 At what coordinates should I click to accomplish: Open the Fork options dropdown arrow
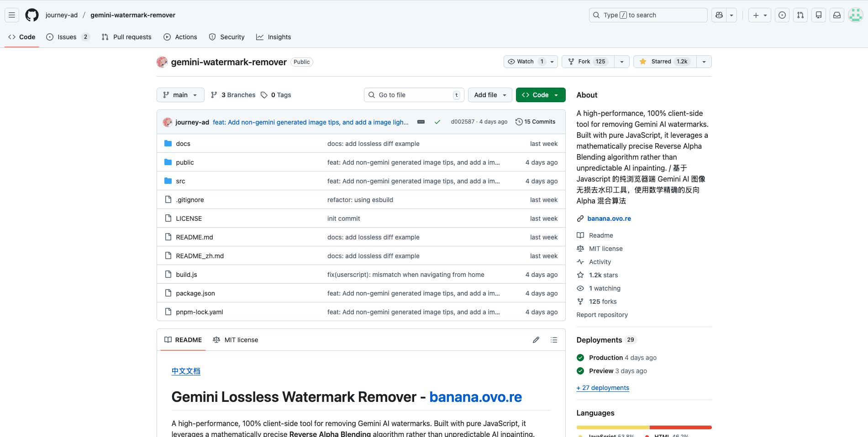pos(622,62)
